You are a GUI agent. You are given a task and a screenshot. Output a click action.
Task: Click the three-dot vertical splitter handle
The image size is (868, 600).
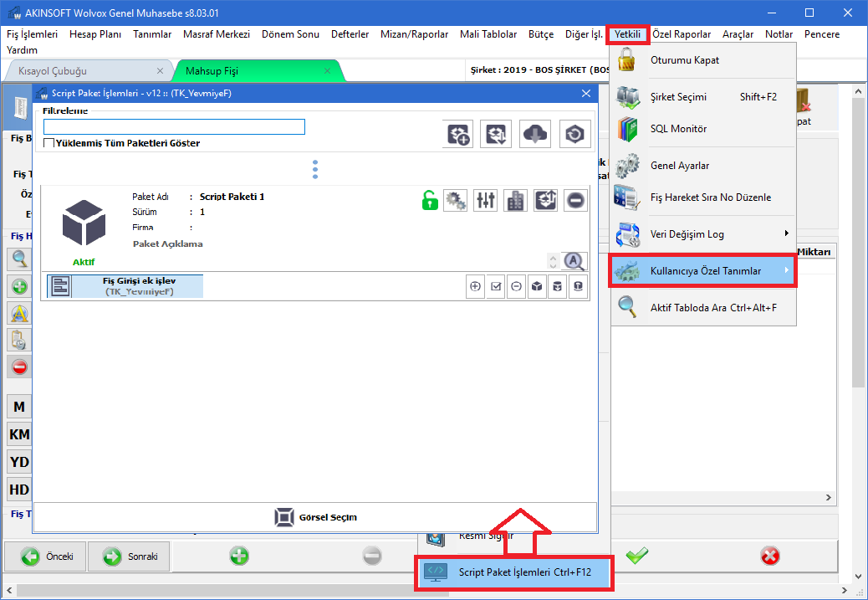point(315,169)
